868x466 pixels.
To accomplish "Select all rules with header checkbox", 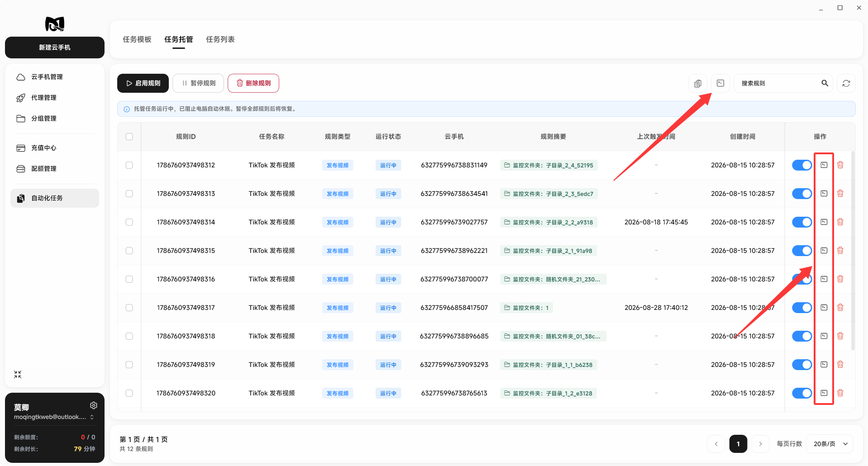I will tap(129, 137).
